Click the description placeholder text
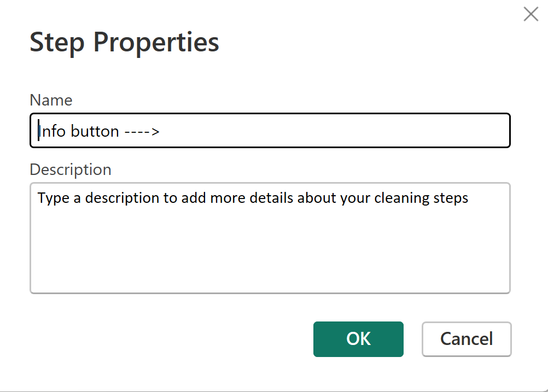The width and height of the screenshot is (548, 392). click(x=253, y=198)
